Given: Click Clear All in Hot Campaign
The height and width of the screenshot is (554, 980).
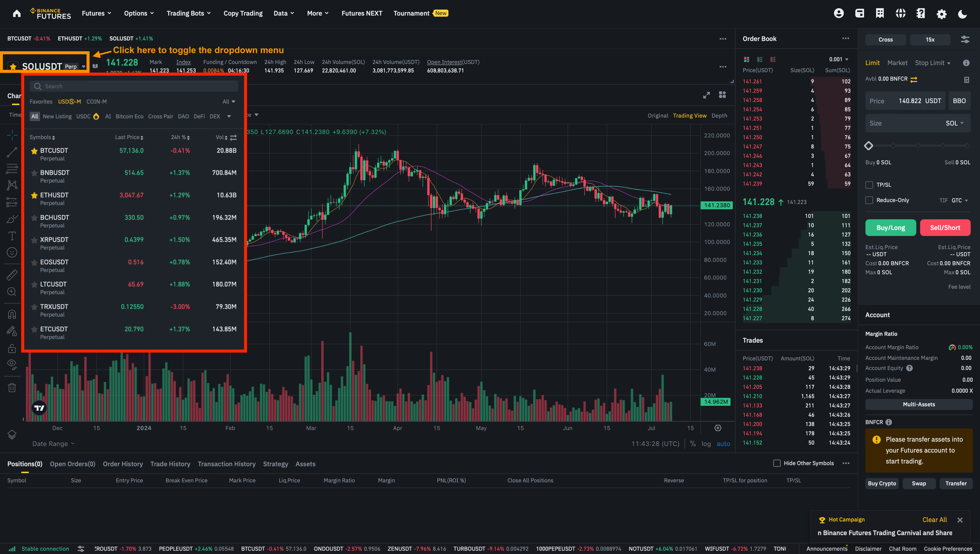Looking at the screenshot, I should (934, 520).
